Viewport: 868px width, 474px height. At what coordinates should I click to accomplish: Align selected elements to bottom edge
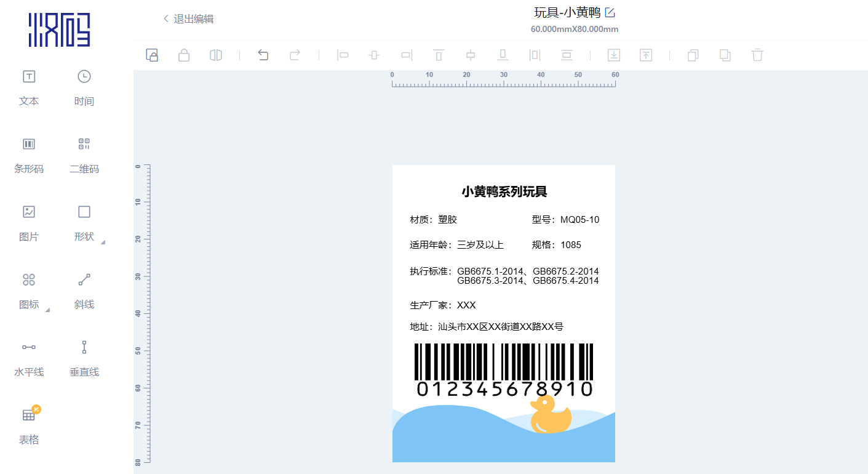503,55
